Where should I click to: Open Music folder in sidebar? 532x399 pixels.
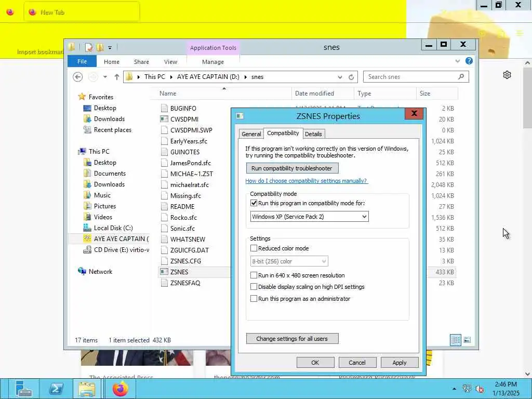102,195
